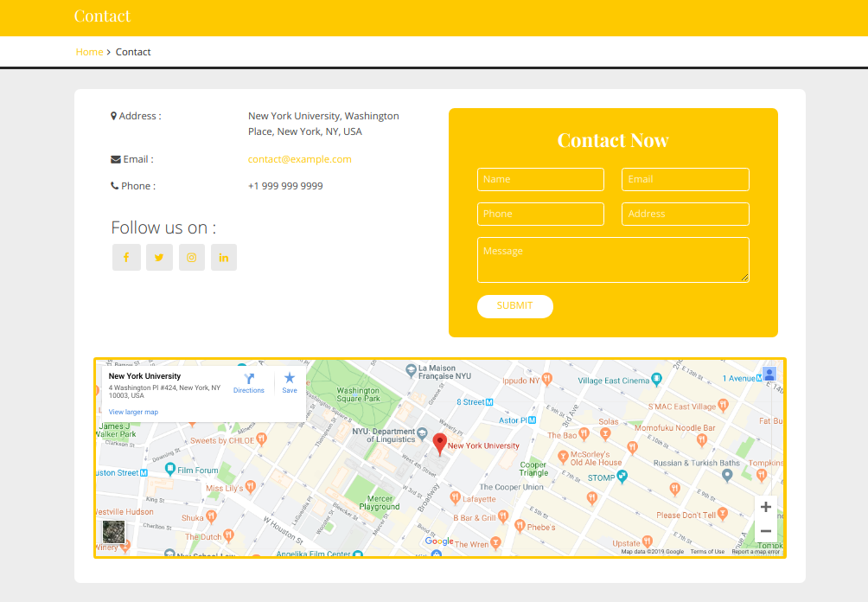The image size is (868, 602).
Task: Select Russian & Turkish Baths marker
Action: pyautogui.click(x=727, y=475)
